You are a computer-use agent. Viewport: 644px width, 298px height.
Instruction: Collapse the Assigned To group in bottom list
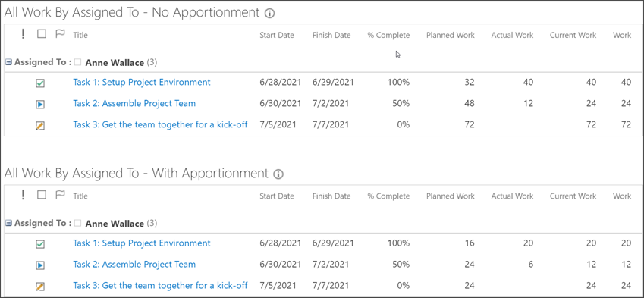point(8,223)
